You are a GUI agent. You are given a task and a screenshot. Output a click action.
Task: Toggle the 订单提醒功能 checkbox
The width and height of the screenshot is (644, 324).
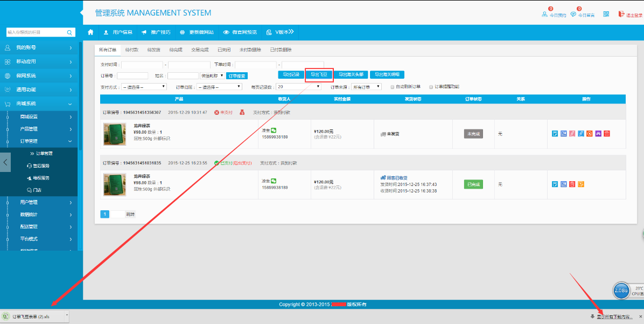coord(431,86)
